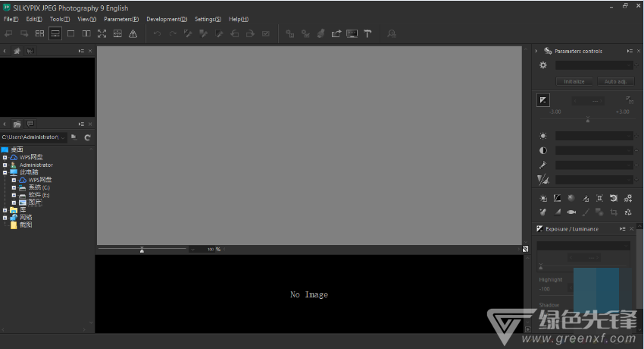Switch to single preview view mode
Viewport: 644px width, 349px height.
point(70,33)
